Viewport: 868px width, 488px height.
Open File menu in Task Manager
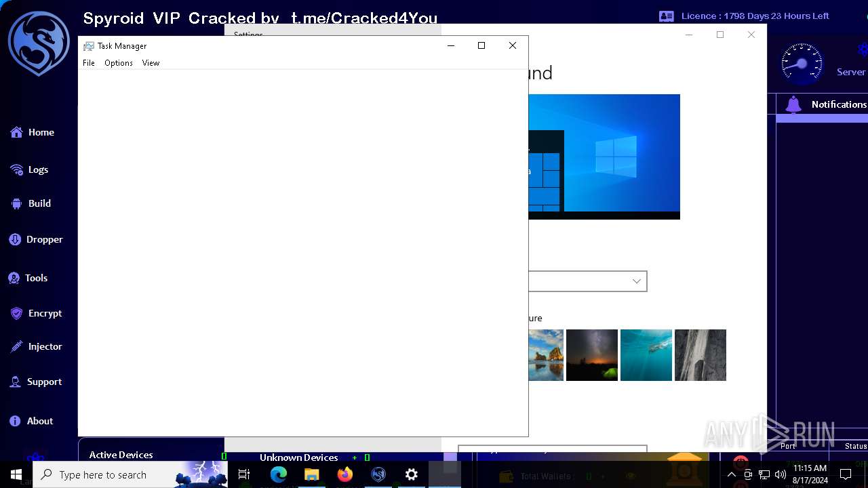89,63
